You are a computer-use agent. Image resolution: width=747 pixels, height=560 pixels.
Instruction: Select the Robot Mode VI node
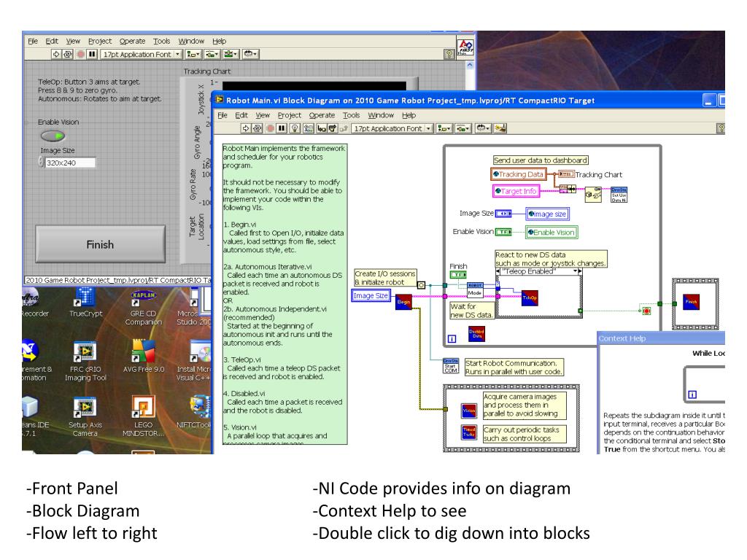pyautogui.click(x=475, y=289)
